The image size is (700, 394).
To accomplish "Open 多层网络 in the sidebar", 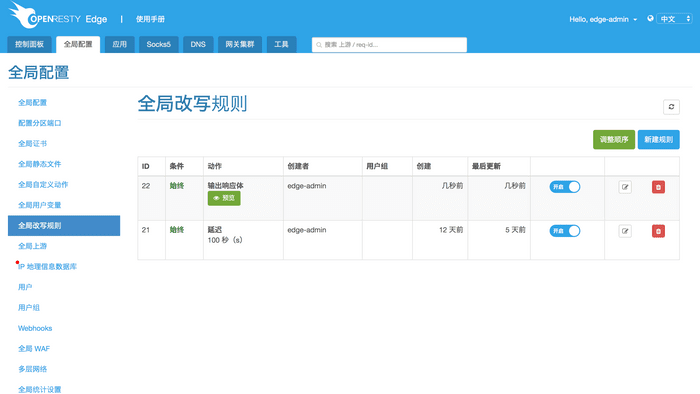I will point(32,369).
